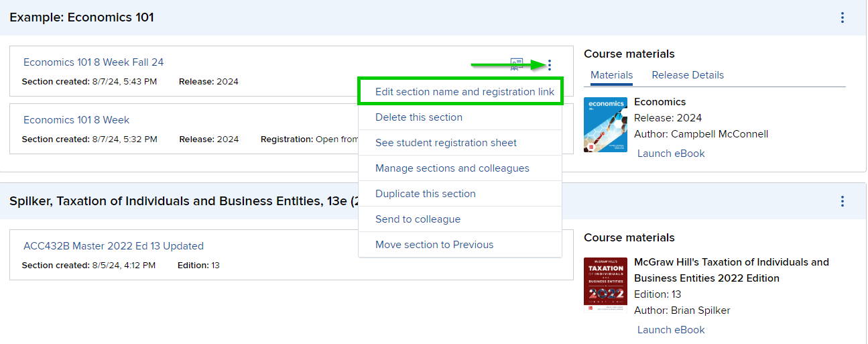Select Move section to Previous

[434, 245]
